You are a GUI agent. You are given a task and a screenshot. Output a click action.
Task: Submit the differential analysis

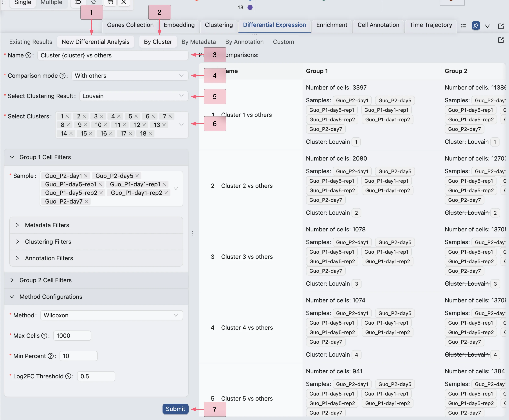coord(175,409)
